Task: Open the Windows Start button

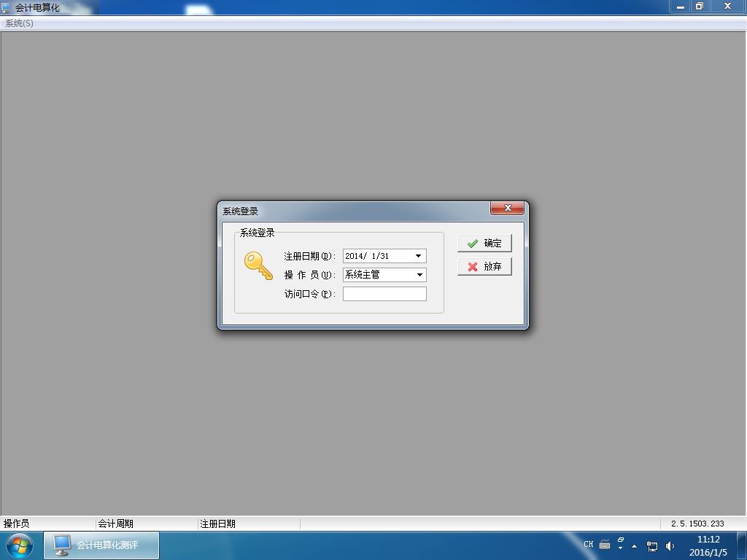Action: [20, 545]
